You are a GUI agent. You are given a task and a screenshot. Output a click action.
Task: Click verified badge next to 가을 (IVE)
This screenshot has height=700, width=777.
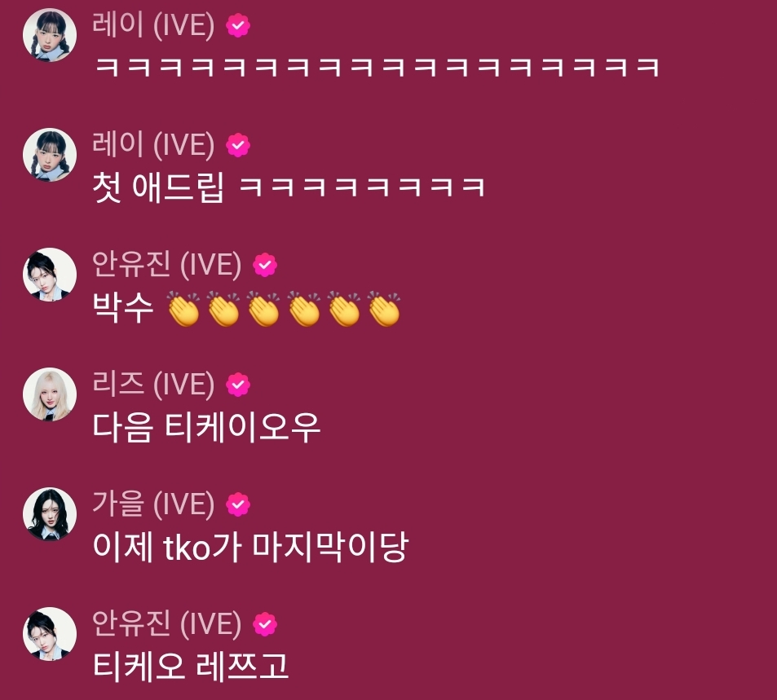[x=238, y=504]
